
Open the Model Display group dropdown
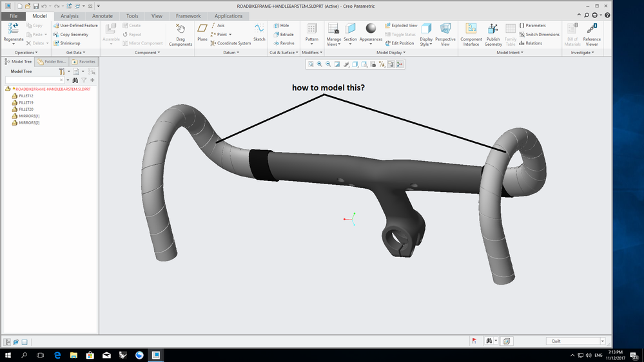click(391, 53)
